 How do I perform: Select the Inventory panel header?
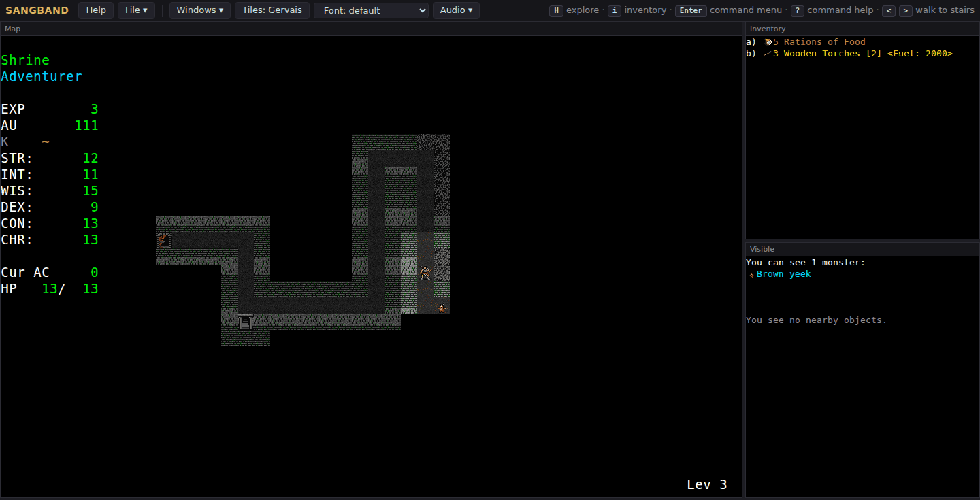pyautogui.click(x=862, y=29)
